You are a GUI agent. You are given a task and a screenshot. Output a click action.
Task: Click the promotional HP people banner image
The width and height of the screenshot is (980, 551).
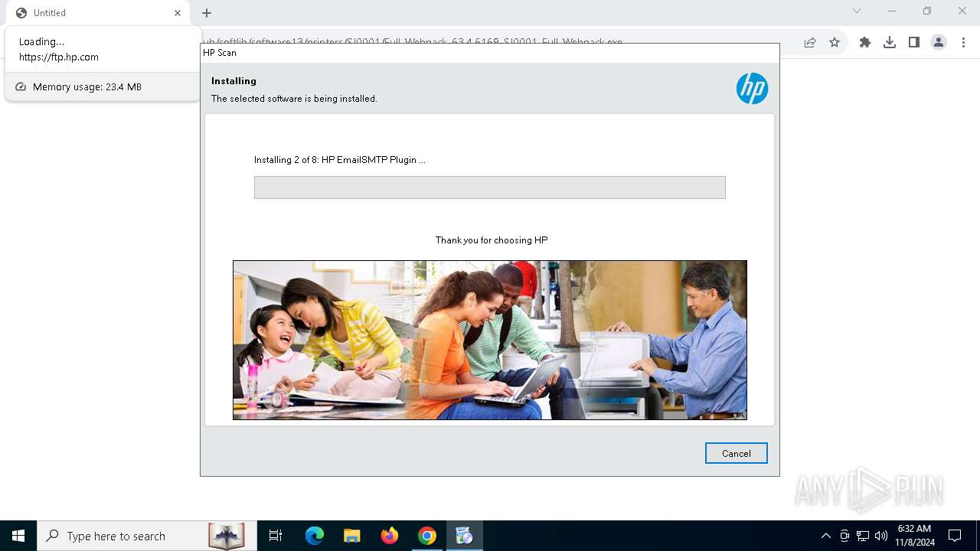pyautogui.click(x=489, y=340)
